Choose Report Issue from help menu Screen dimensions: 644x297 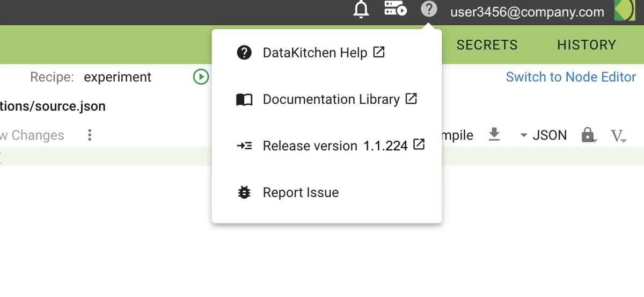[x=301, y=192]
